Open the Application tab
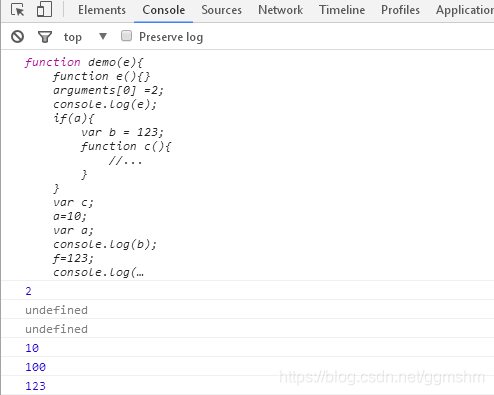The image size is (494, 395). [x=465, y=10]
